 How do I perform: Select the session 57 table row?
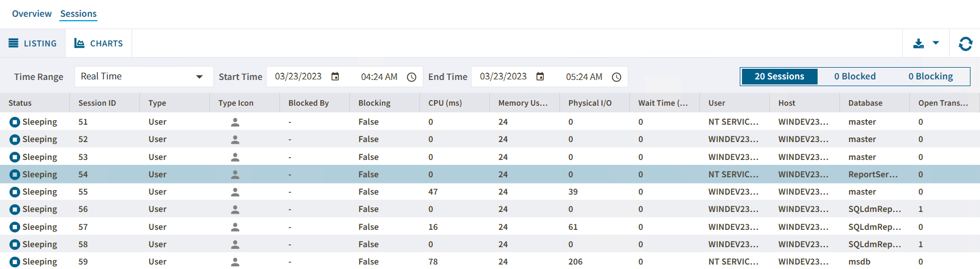click(392, 227)
